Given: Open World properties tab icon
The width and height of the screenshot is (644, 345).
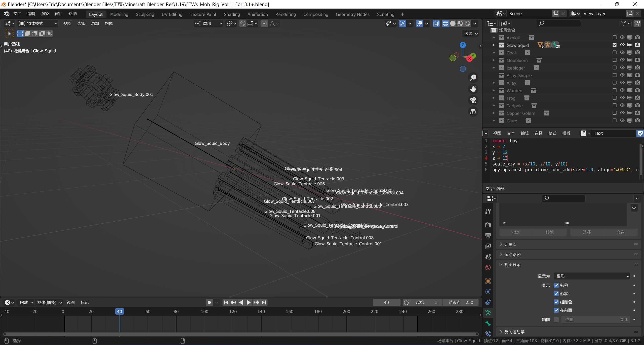Looking at the screenshot, I should click(x=488, y=267).
